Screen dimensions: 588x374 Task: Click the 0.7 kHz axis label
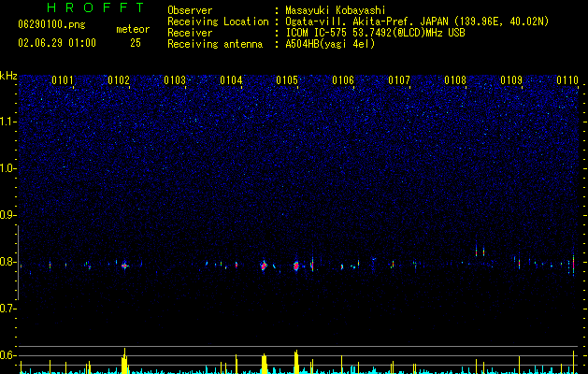(7, 309)
